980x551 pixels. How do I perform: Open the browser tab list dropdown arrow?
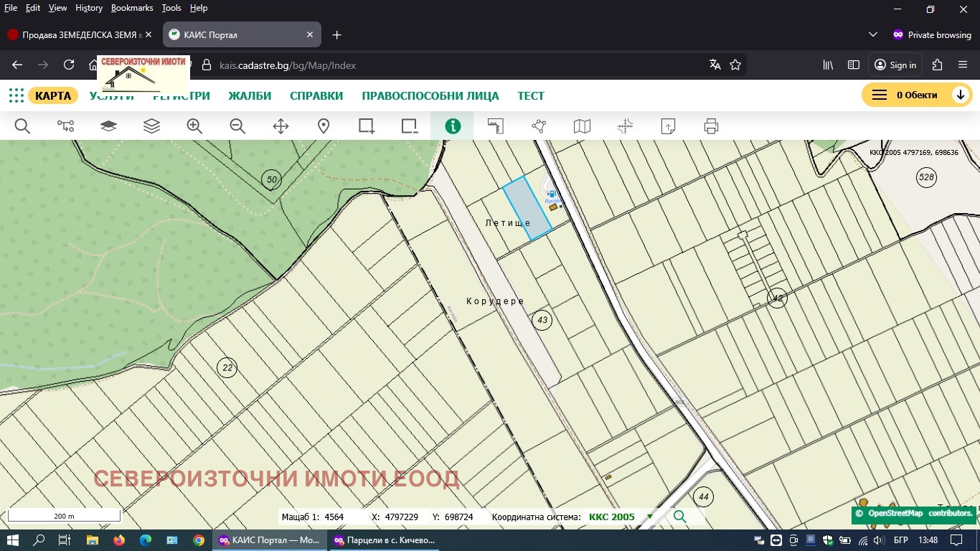(872, 34)
